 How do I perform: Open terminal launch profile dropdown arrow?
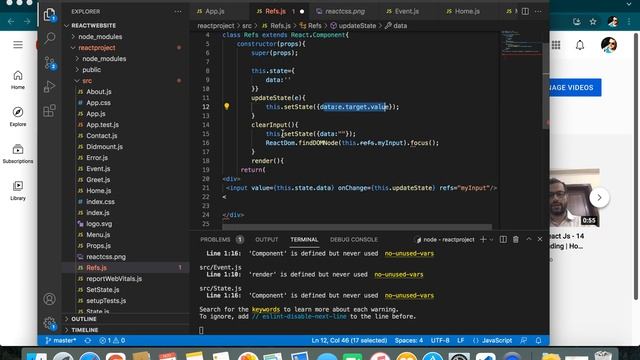(491, 240)
